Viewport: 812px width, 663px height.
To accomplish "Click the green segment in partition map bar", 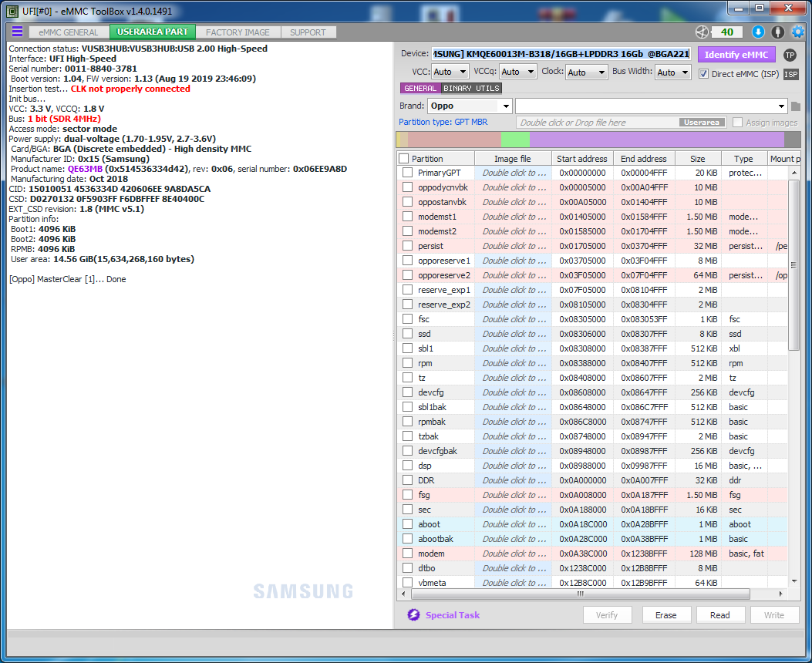I will coord(515,140).
